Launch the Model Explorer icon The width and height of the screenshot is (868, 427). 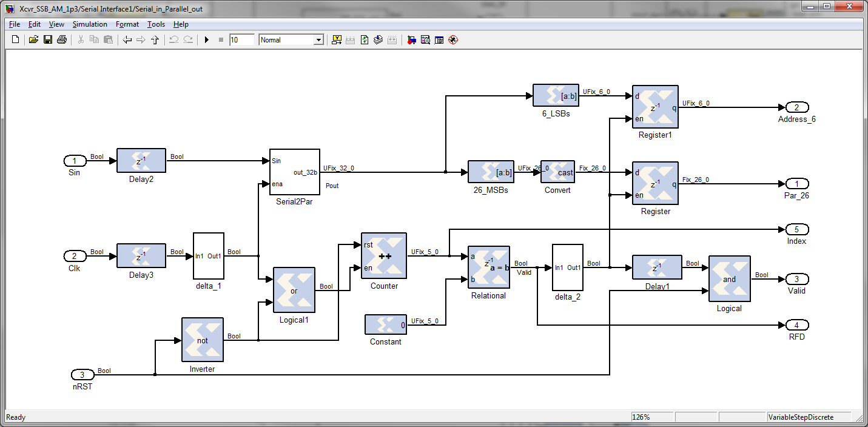coord(425,40)
